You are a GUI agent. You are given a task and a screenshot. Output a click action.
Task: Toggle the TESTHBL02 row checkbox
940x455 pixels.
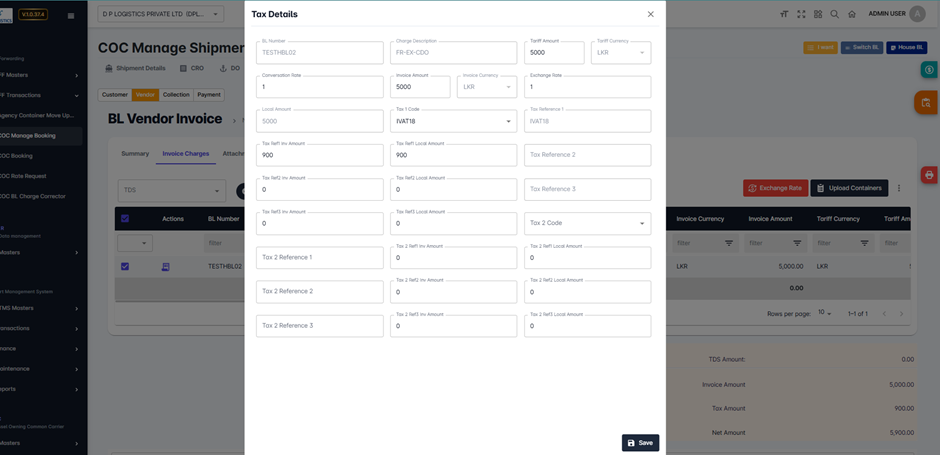(x=125, y=267)
